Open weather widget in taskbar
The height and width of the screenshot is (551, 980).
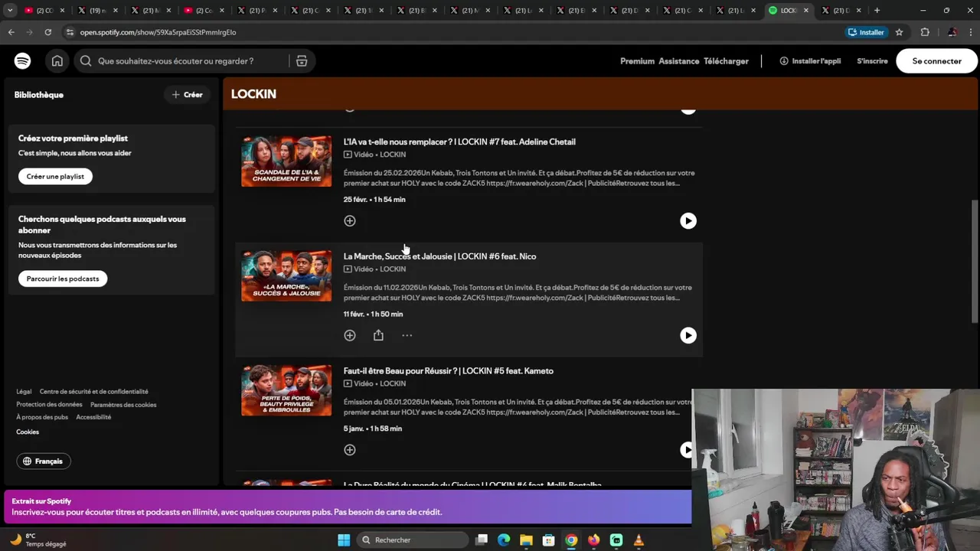pyautogui.click(x=38, y=540)
